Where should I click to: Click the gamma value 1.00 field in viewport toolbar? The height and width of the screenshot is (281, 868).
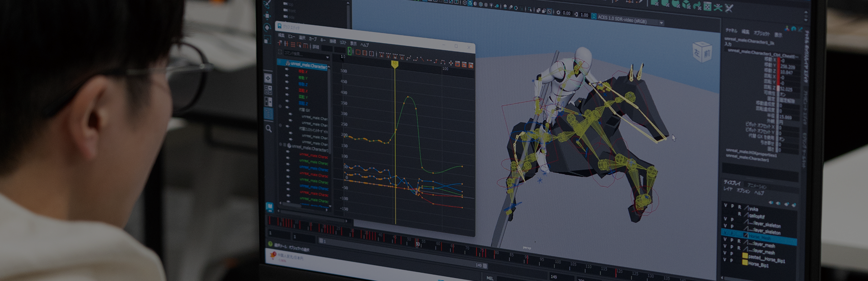(584, 15)
